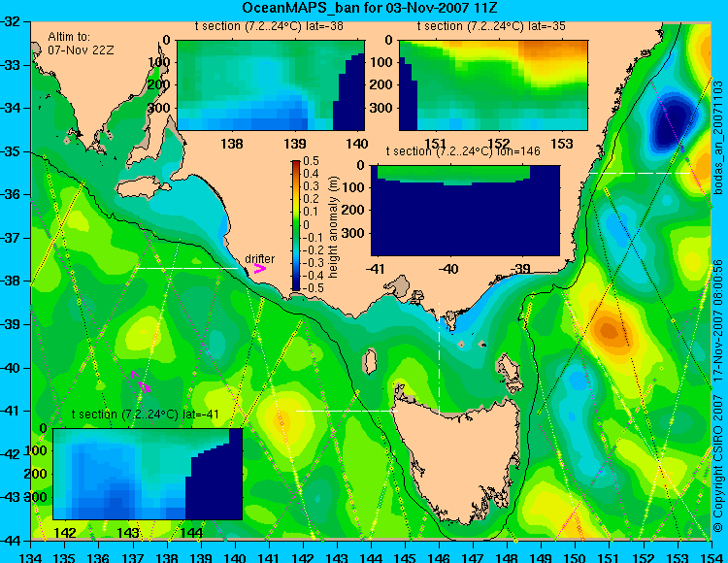Click the 143 tick under the lat=-41 section

[128, 533]
